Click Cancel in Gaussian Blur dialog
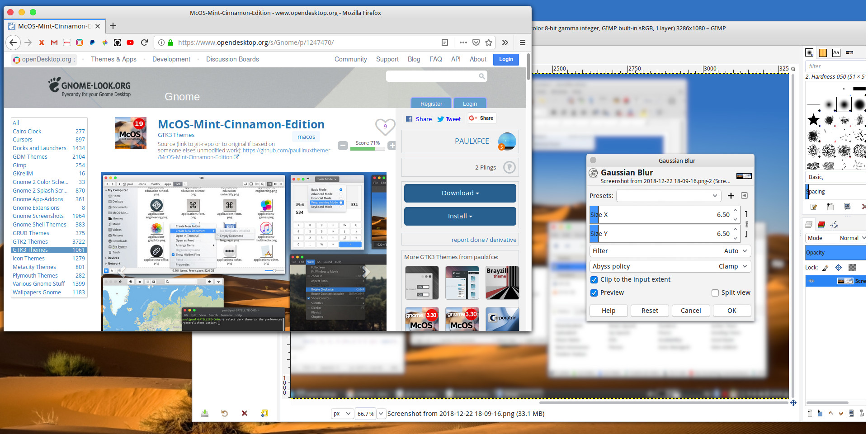868x434 pixels. 691,311
